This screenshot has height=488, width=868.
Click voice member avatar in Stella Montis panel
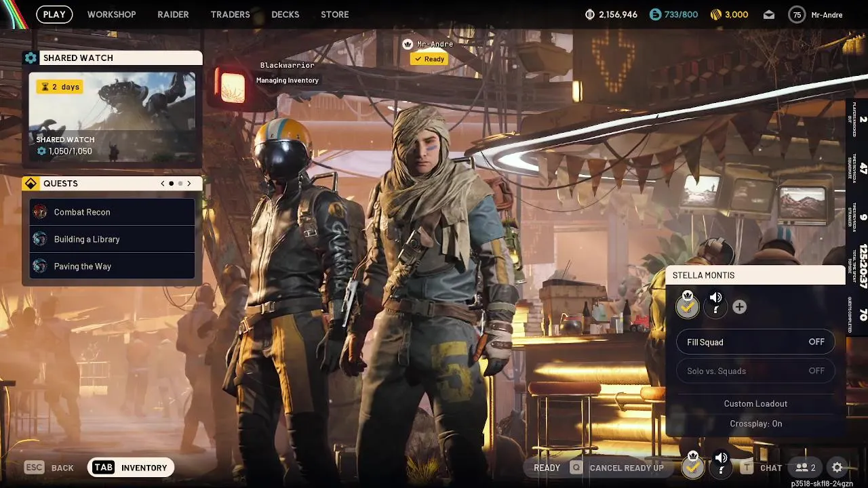(715, 307)
